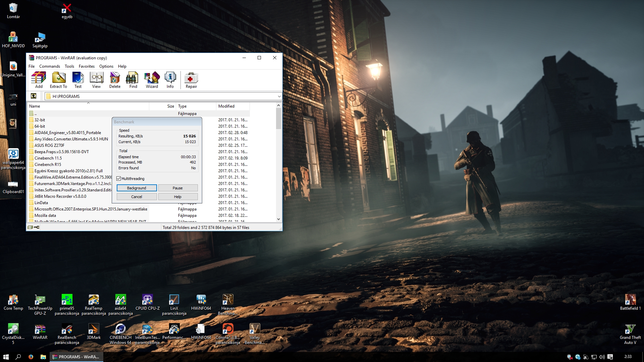The width and height of the screenshot is (644, 362).
Task: Open File Explorer from the taskbar
Action: (43, 357)
